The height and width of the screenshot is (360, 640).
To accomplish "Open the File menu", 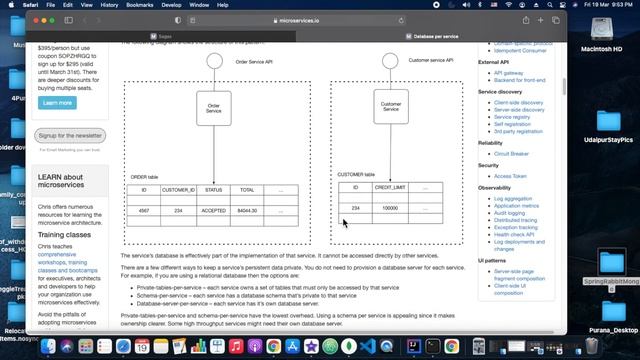I will [x=51, y=5].
